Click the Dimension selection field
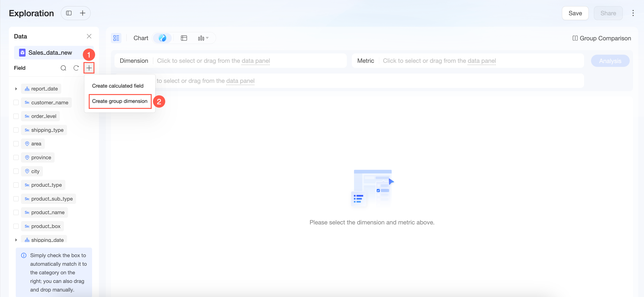The width and height of the screenshot is (644, 297). [230, 61]
